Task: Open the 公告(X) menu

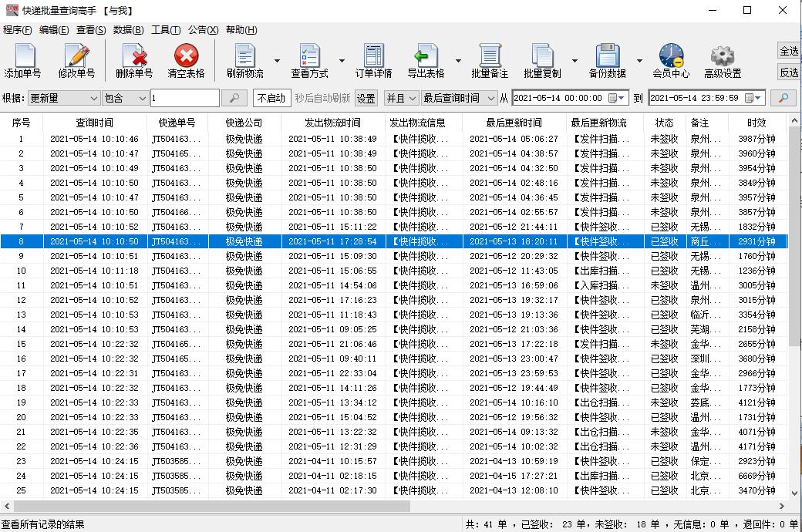Action: pyautogui.click(x=203, y=29)
